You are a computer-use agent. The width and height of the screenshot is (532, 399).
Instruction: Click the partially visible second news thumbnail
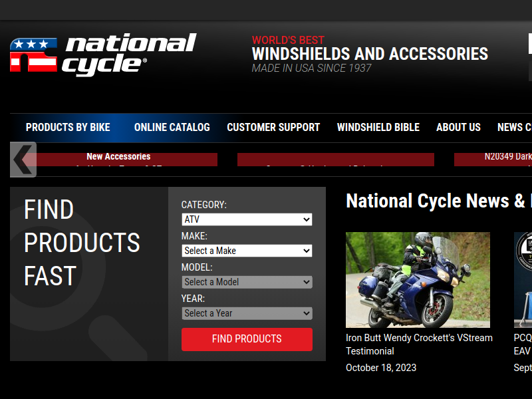coord(523,280)
